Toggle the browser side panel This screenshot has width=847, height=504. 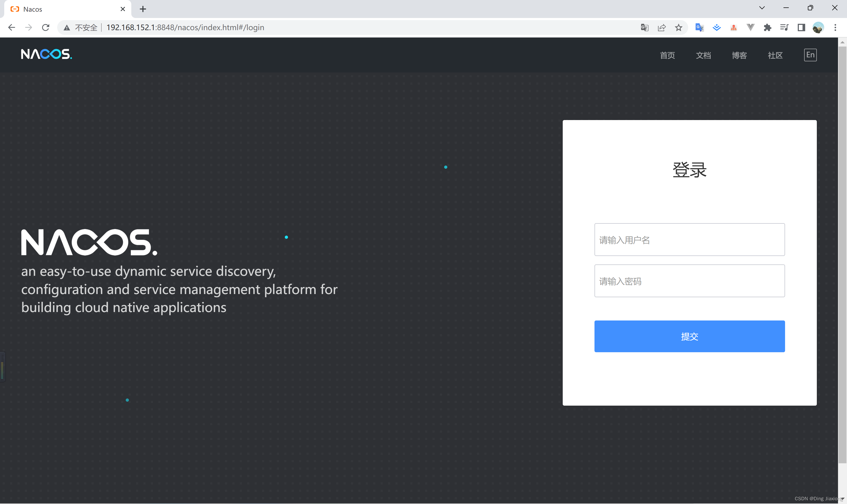coord(801,28)
